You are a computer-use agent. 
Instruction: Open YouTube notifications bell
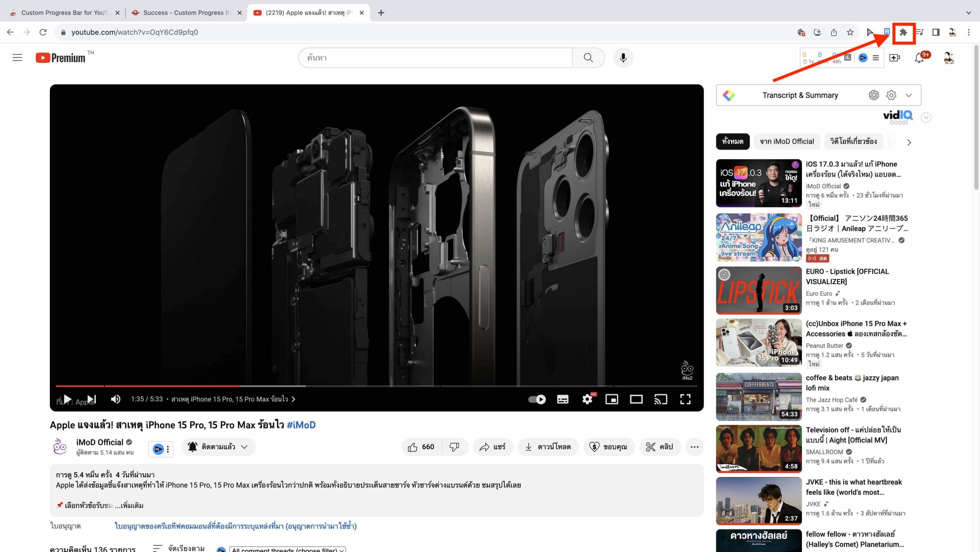tap(919, 58)
